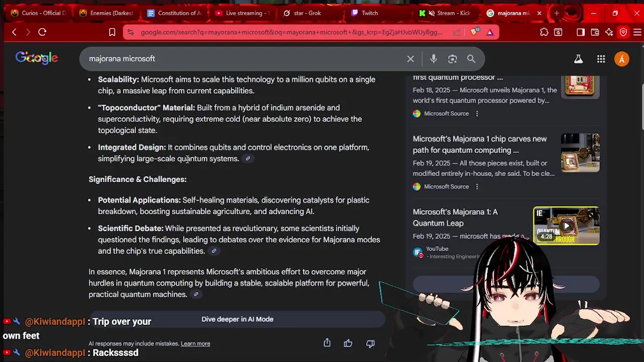Bookmark this page with the bookmark icon
644x362 pixels.
point(112,32)
